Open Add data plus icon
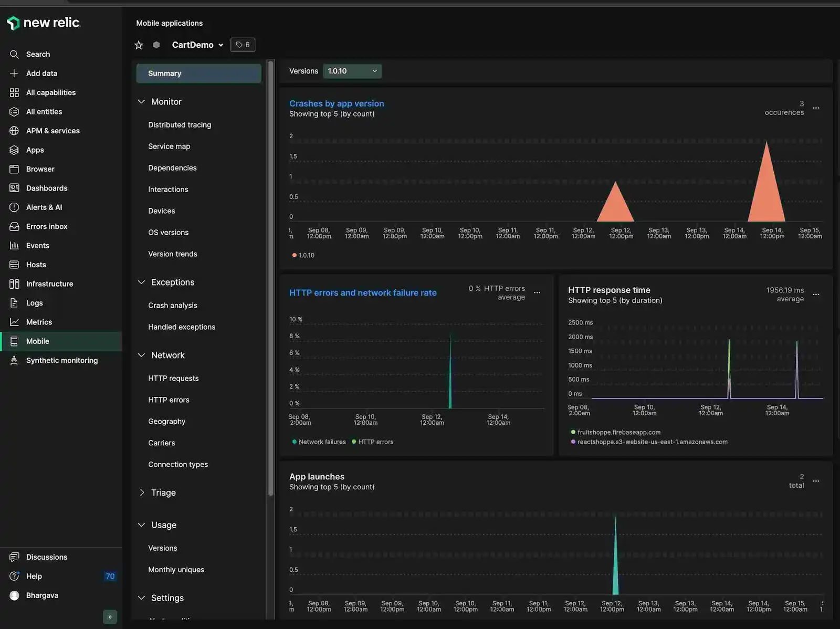The height and width of the screenshot is (629, 840). [14, 74]
